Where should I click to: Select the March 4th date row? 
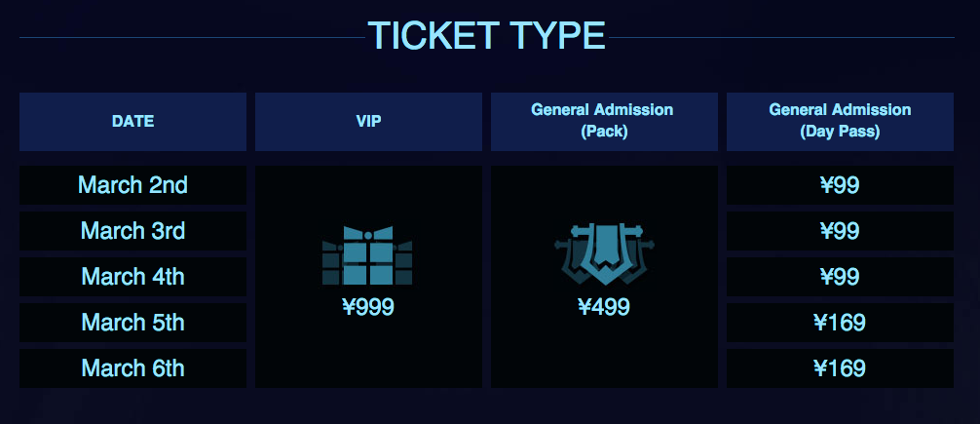pyautogui.click(x=132, y=277)
